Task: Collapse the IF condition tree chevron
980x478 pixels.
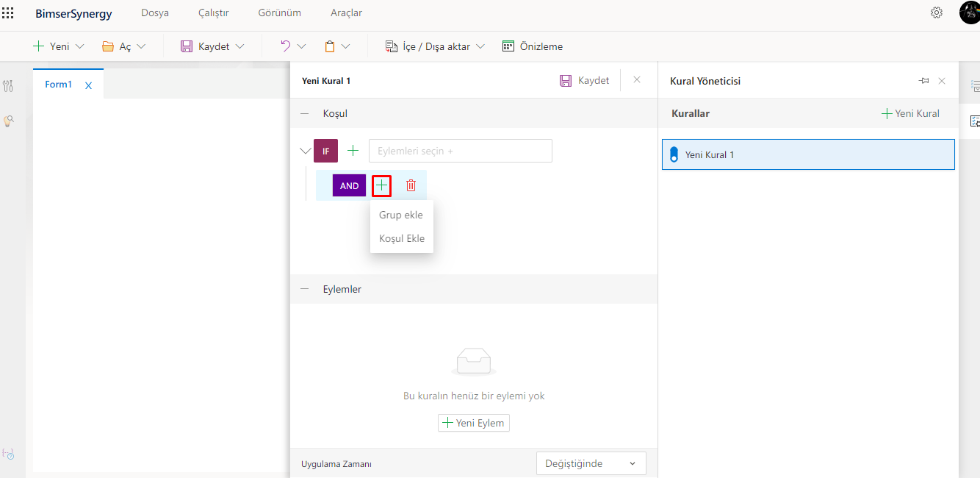Action: [305, 151]
